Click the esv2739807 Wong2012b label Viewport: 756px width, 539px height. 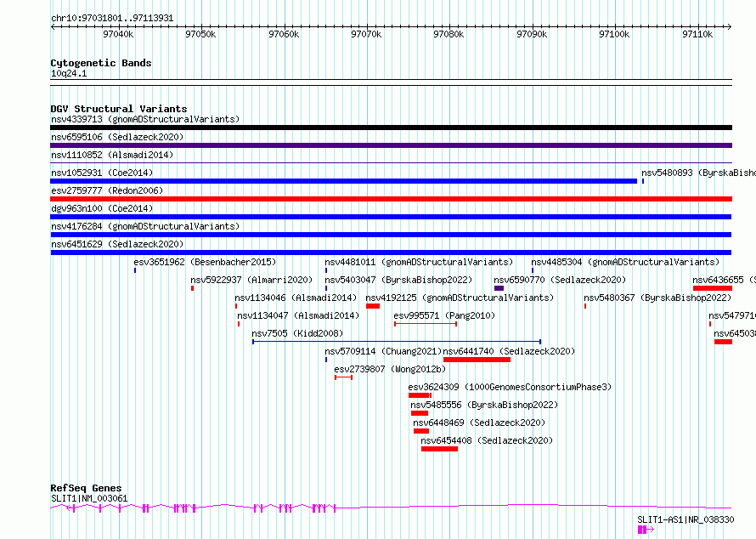390,369
